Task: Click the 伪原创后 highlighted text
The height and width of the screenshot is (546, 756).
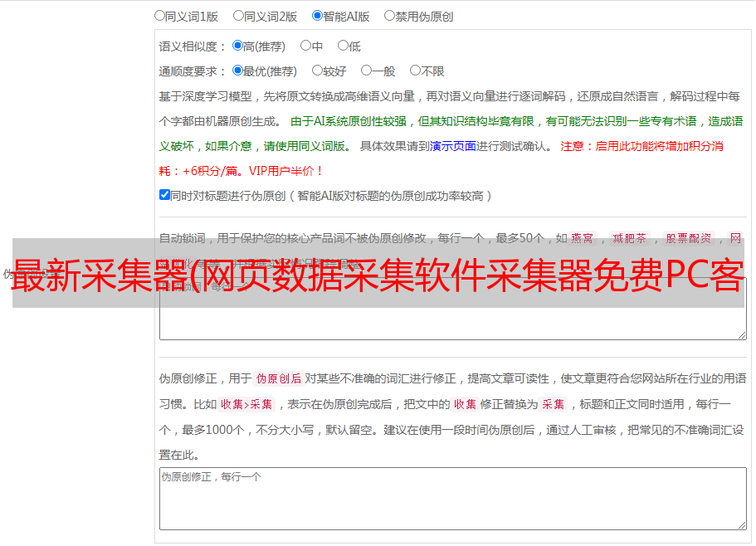Action: point(279,378)
